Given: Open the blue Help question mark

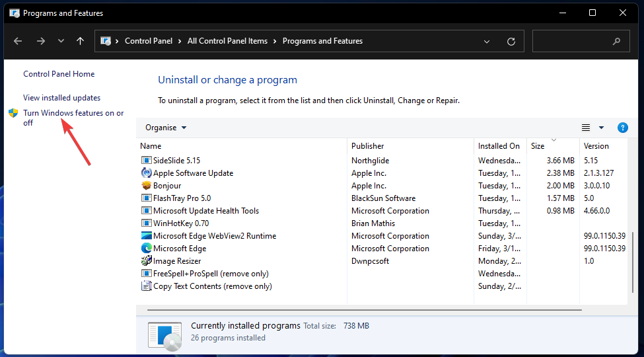Looking at the screenshot, I should click(622, 128).
